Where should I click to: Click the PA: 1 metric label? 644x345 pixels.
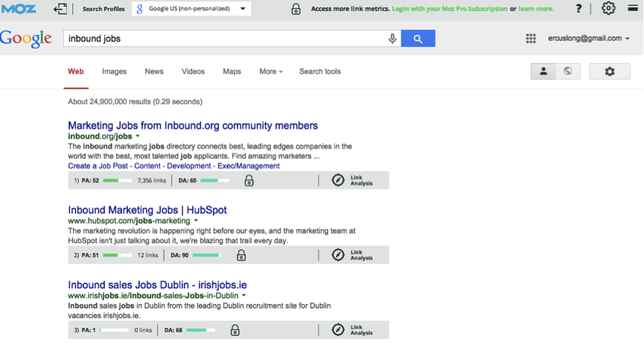(x=89, y=330)
